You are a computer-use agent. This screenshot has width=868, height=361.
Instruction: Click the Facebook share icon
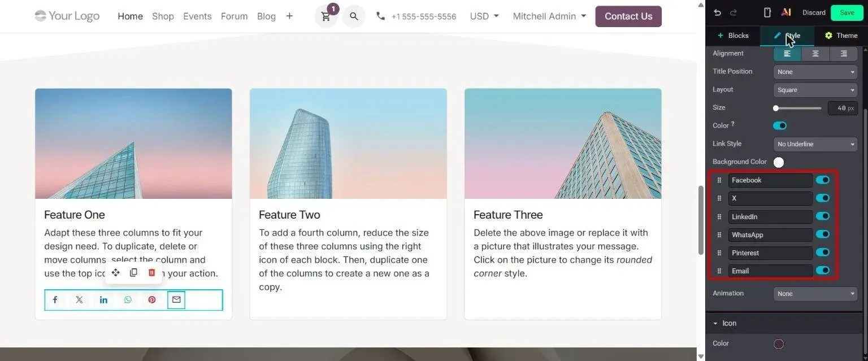pos(55,300)
